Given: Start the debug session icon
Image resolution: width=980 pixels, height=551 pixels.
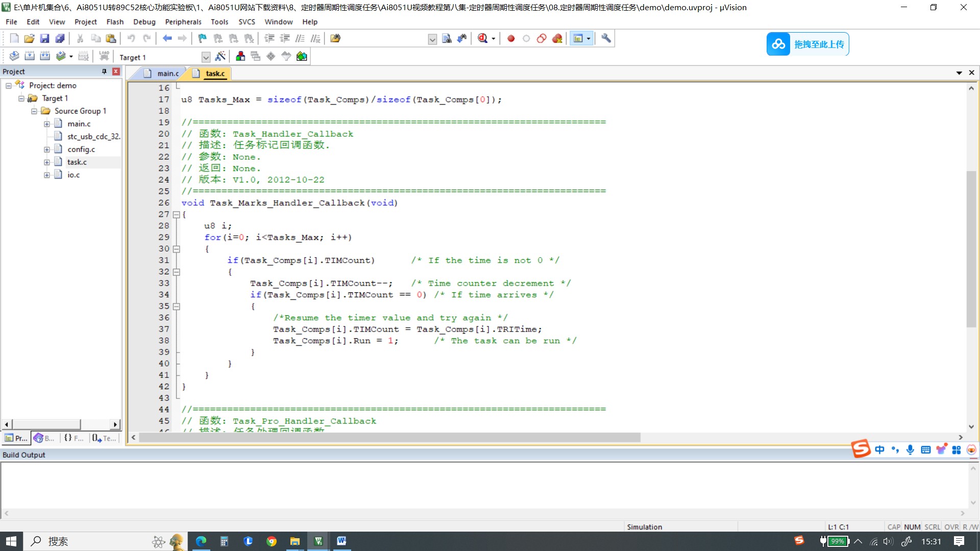Looking at the screenshot, I should click(x=482, y=38).
